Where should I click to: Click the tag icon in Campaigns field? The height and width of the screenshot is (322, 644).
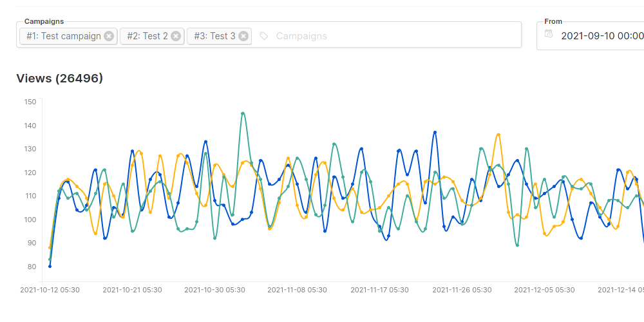264,36
